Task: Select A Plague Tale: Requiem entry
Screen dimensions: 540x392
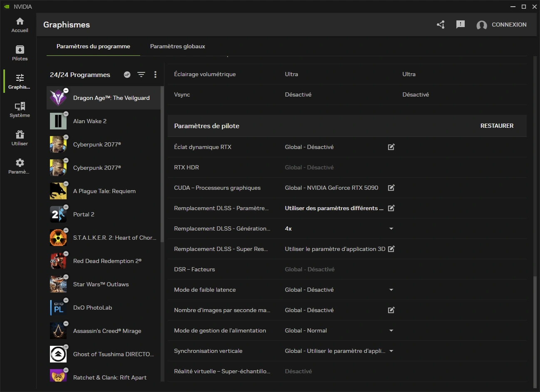Action: (x=103, y=191)
